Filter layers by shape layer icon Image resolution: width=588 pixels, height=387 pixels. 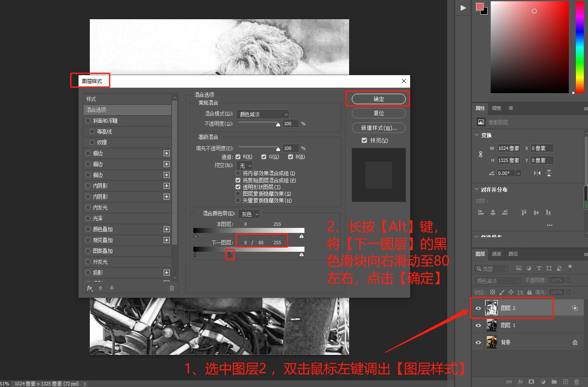point(549,268)
